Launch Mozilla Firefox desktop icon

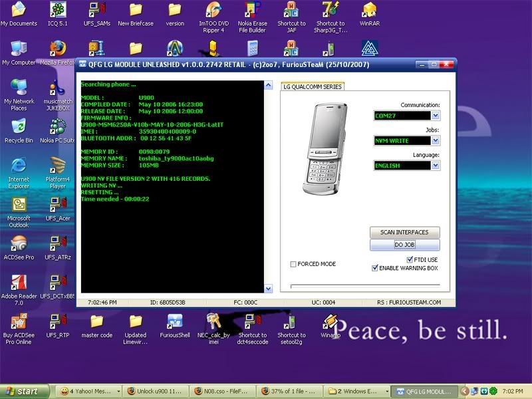click(58, 53)
